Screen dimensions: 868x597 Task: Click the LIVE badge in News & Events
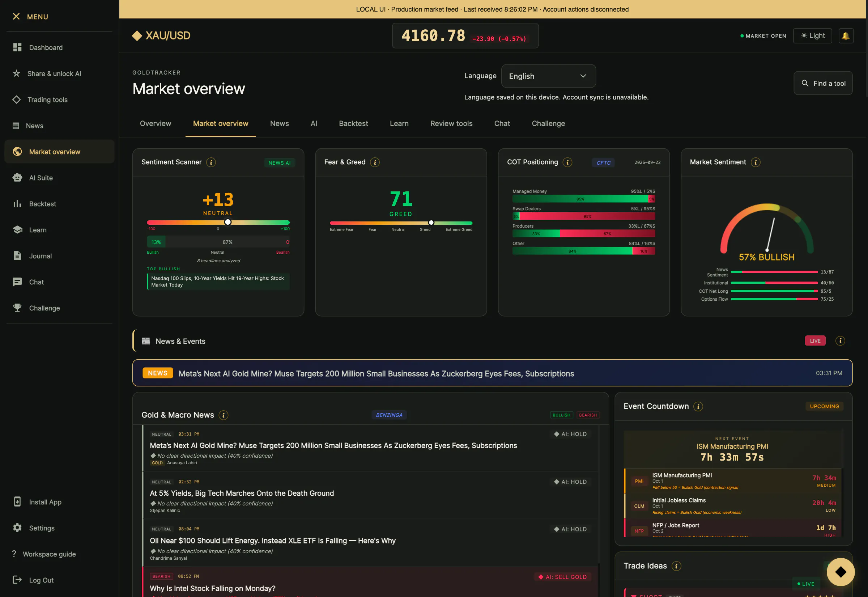(x=815, y=340)
